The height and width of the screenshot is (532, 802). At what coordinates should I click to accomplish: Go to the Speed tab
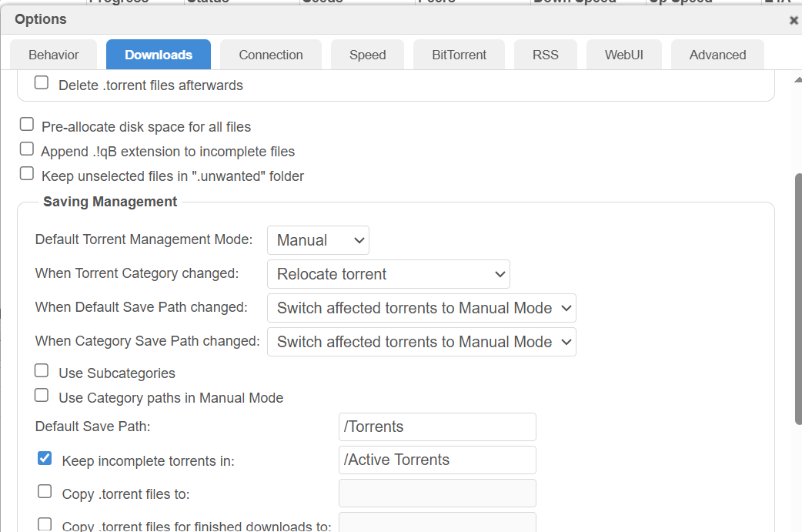click(x=367, y=55)
